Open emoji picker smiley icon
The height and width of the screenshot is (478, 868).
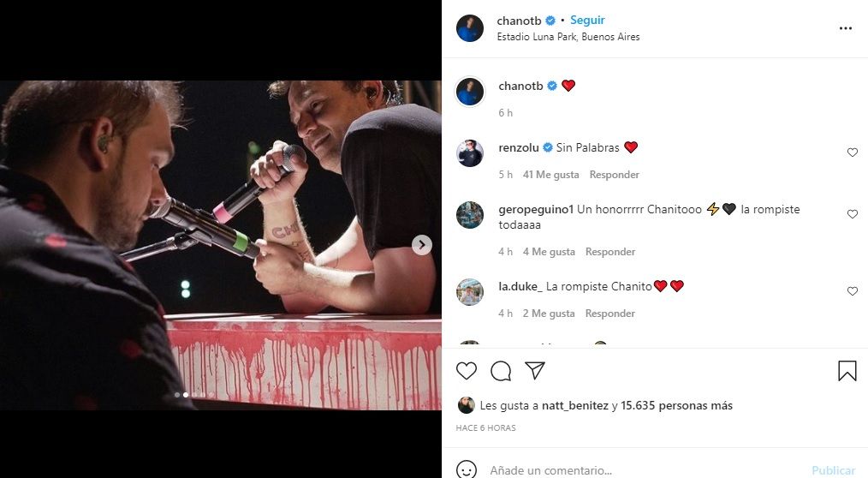[467, 469]
